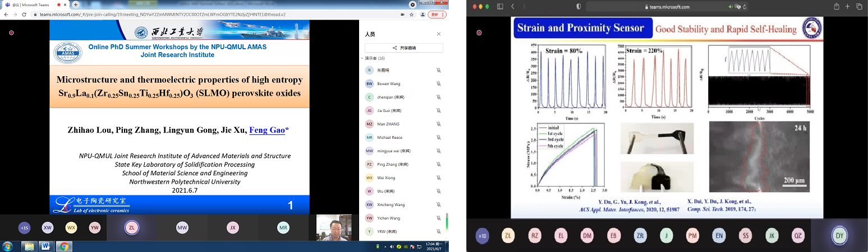
Task: Open the Feng Gao author link
Action: coord(267,130)
